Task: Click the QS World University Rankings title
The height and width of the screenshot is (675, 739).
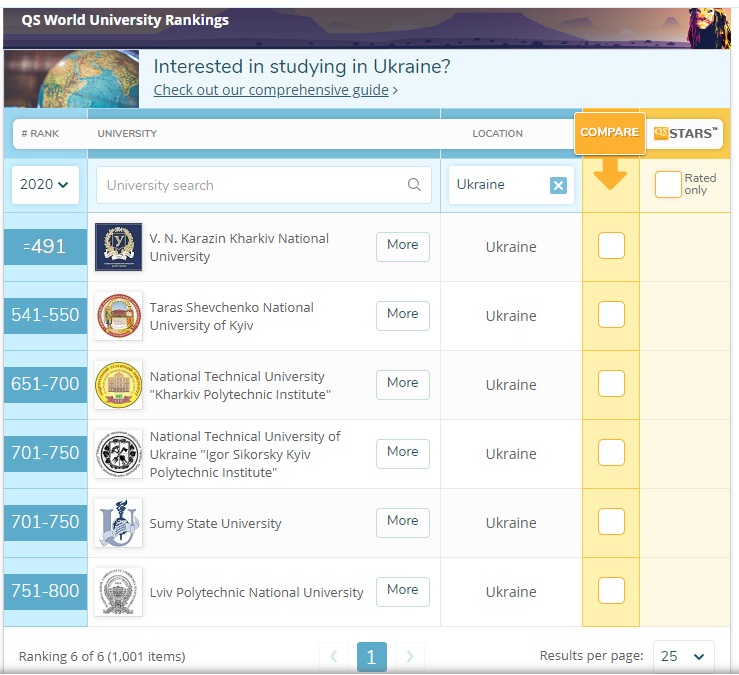Action: tap(125, 20)
